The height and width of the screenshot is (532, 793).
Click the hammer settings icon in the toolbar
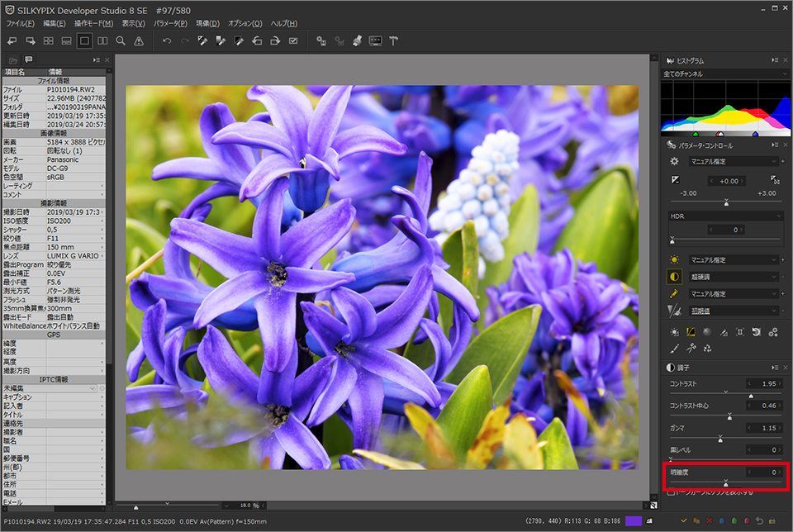394,40
